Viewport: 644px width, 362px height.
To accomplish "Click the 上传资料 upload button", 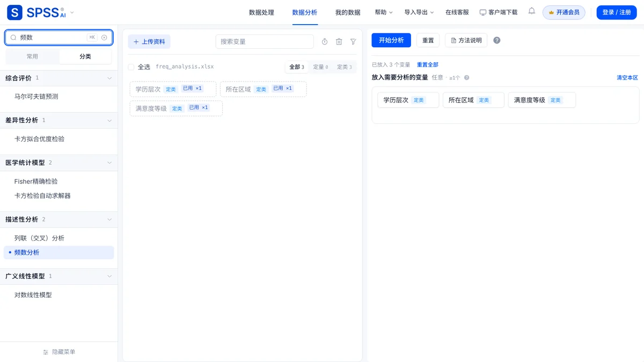I will coord(149,42).
